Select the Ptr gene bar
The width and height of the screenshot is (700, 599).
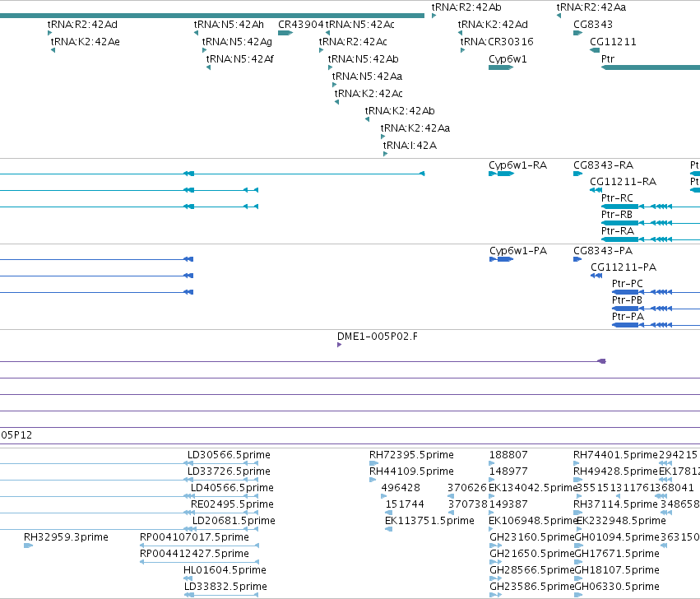click(651, 67)
